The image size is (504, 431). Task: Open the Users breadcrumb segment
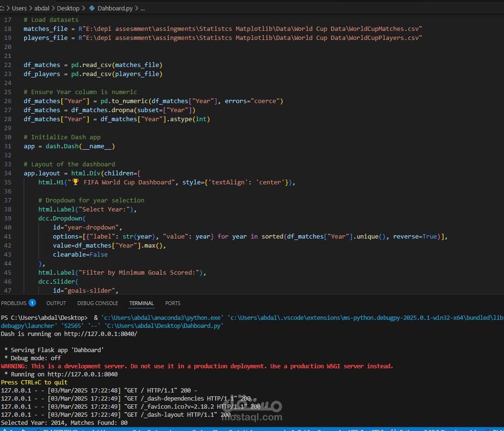click(19, 9)
